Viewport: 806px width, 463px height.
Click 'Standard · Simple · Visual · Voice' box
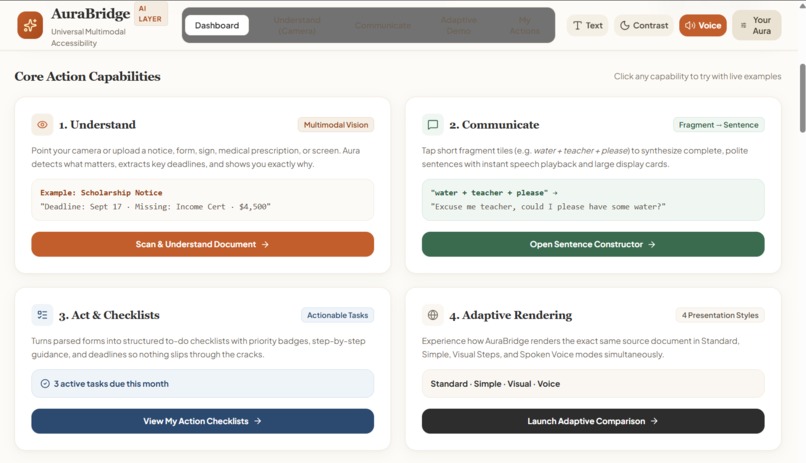[593, 384]
